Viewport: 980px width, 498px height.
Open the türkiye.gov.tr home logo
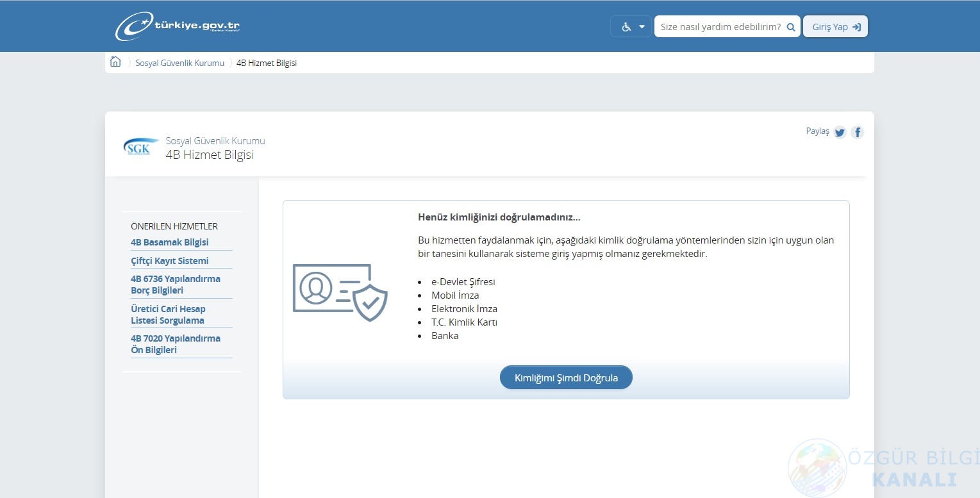178,26
